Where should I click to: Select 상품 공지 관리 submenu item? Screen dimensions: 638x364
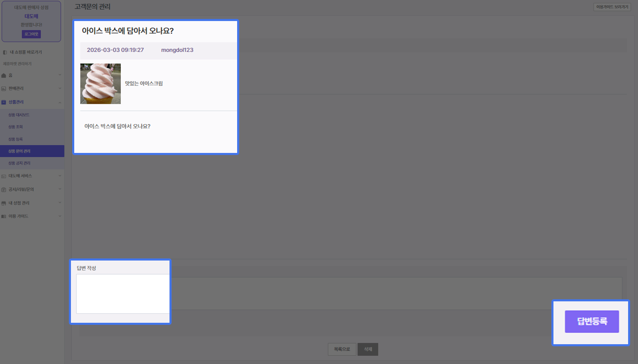(x=19, y=163)
